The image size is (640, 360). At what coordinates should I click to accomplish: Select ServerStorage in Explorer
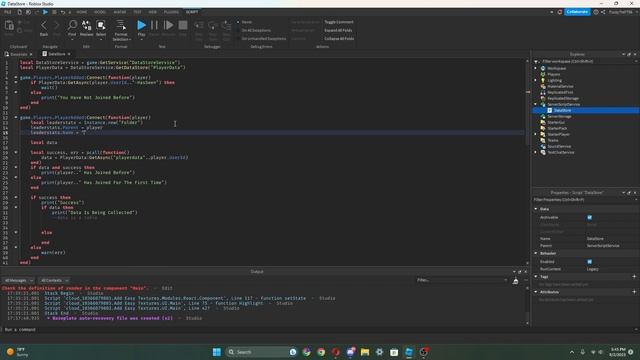(x=559, y=116)
